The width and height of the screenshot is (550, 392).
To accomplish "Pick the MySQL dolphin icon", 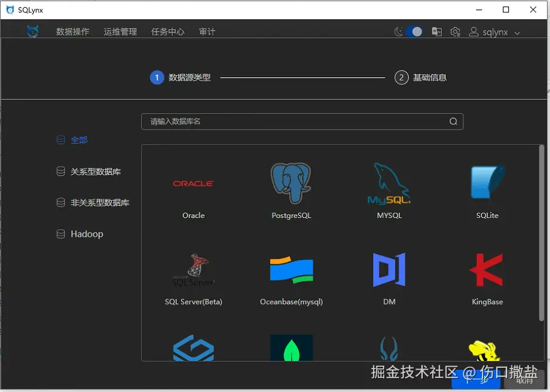I will 389,183.
